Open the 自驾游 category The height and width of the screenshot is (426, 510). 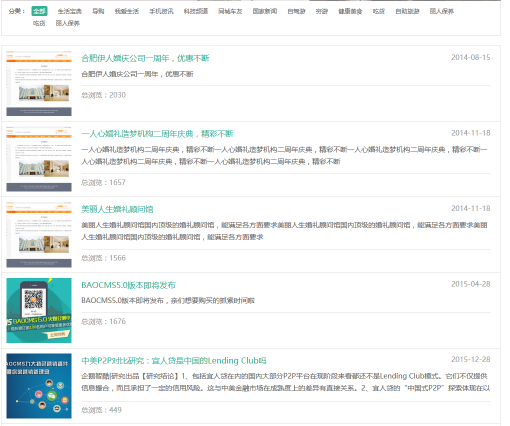pos(296,11)
